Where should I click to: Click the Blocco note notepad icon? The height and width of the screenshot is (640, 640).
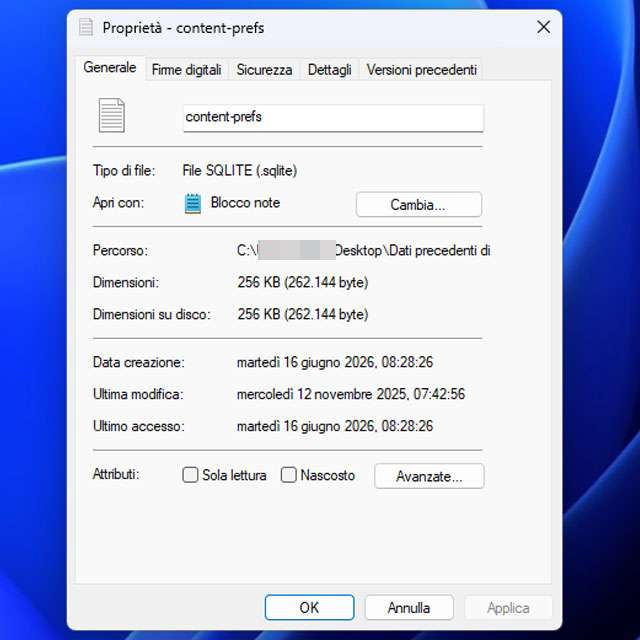point(193,203)
